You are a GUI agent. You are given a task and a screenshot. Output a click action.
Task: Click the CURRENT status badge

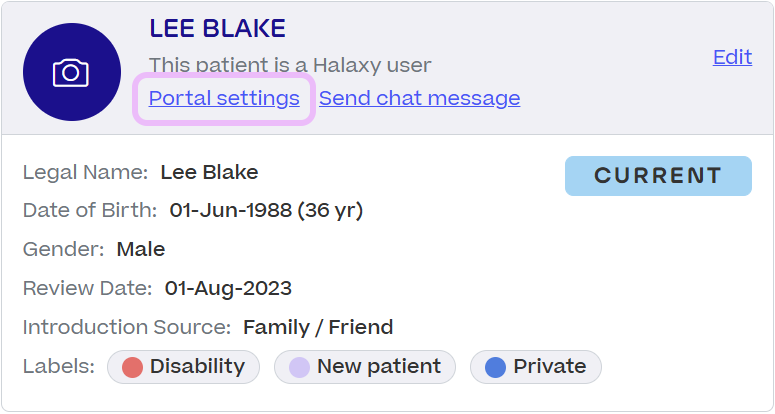pos(658,176)
